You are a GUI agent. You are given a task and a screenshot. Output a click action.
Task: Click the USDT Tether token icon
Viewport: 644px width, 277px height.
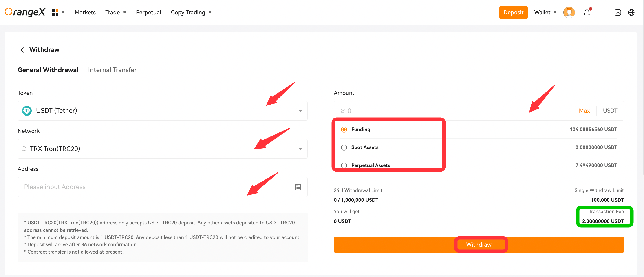27,111
